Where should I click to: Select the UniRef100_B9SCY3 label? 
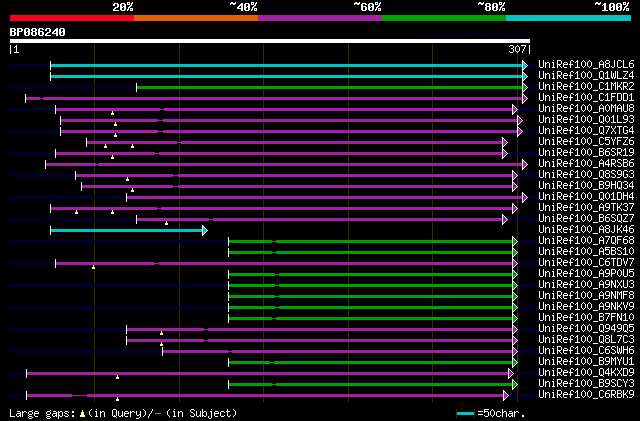[586, 384]
